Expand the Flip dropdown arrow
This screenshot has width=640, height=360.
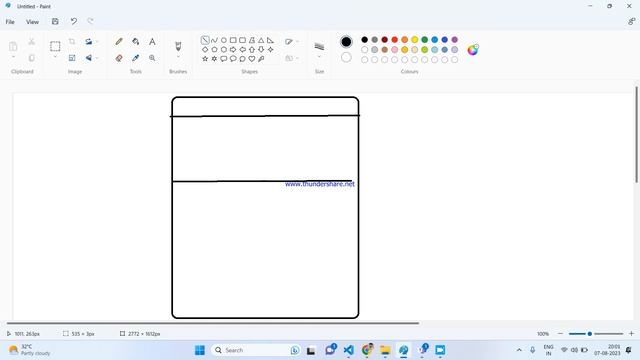[x=97, y=58]
